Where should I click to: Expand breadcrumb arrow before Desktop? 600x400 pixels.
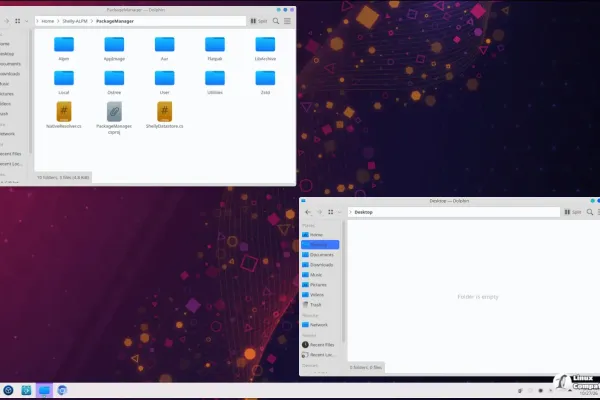tap(351, 212)
